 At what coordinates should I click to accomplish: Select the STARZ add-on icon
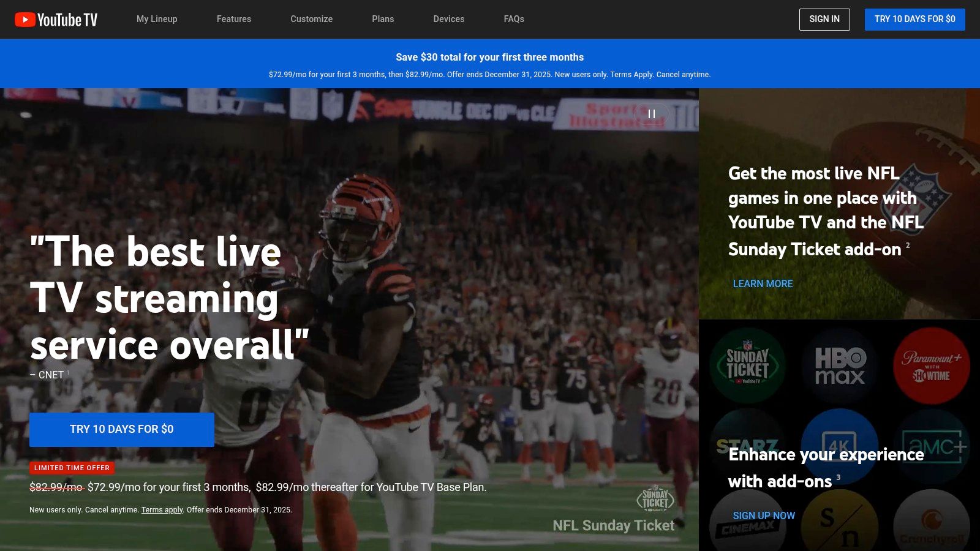(748, 446)
